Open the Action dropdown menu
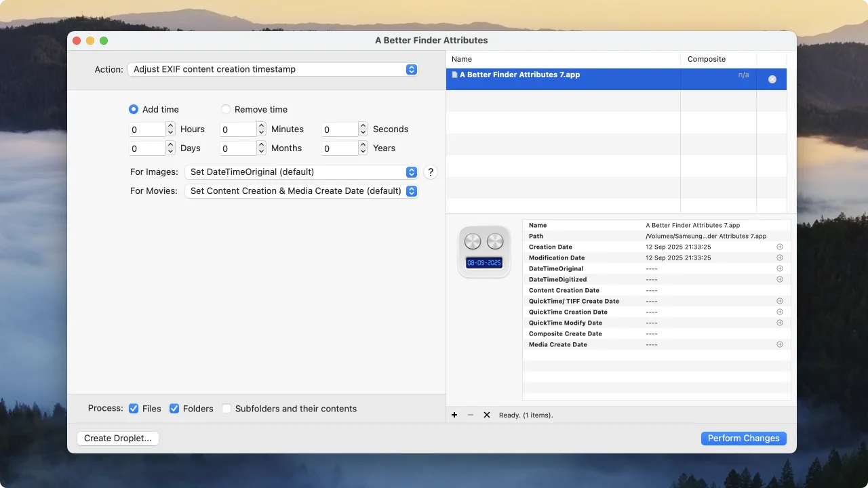 (273, 69)
